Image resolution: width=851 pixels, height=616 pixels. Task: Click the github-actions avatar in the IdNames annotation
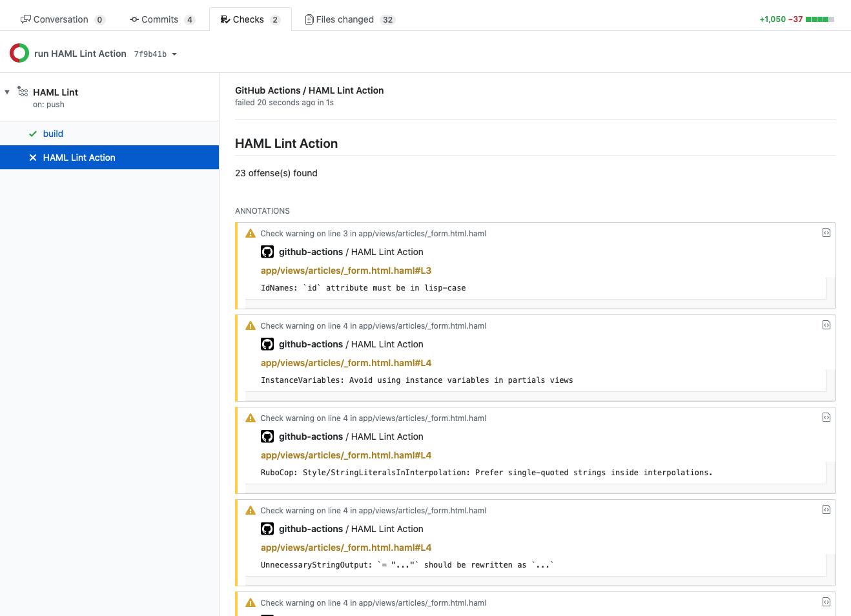pos(267,252)
